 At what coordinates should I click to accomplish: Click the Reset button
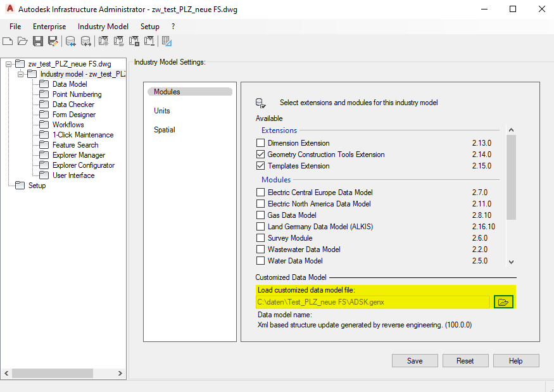pyautogui.click(x=465, y=361)
